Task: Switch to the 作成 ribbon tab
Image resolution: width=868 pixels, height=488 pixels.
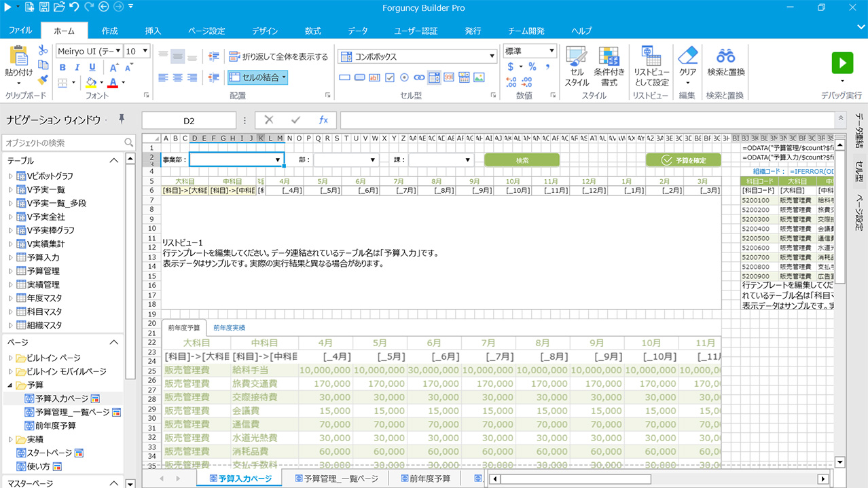Action: tap(109, 31)
